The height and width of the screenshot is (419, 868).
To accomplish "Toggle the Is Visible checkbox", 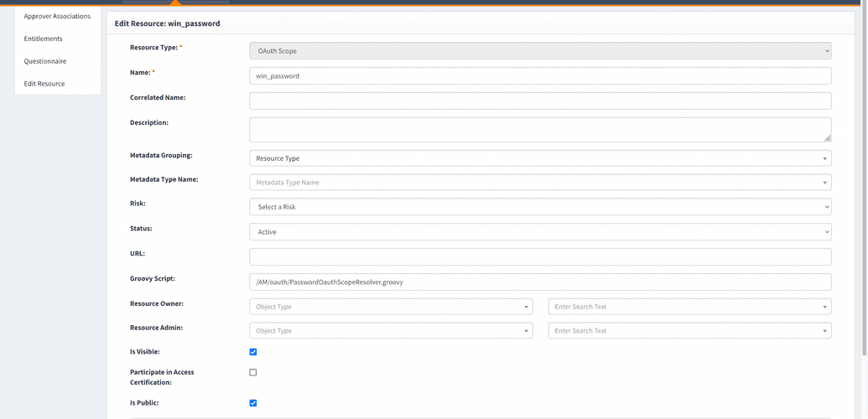I will point(253,352).
